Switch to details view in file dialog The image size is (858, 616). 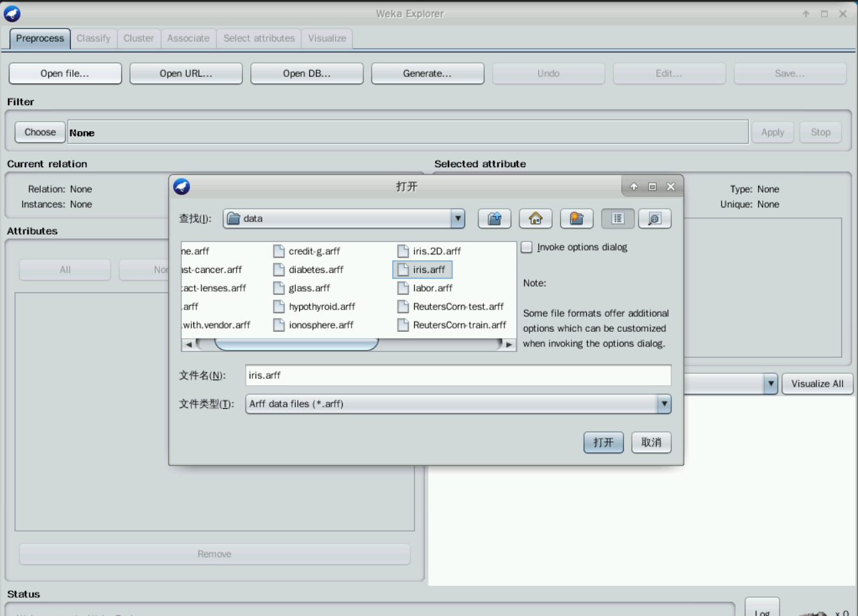(x=655, y=218)
